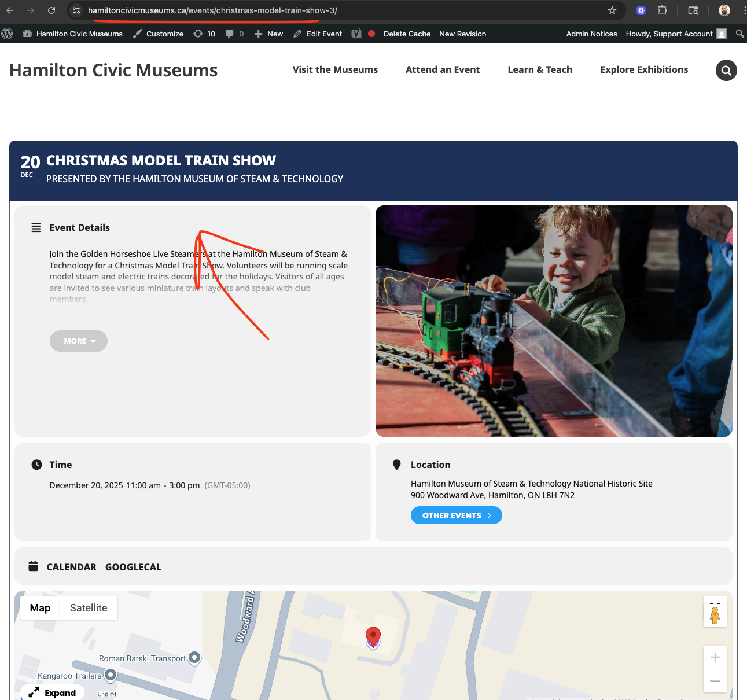Open comments bubble in admin bar
747x700 pixels.
click(x=234, y=34)
